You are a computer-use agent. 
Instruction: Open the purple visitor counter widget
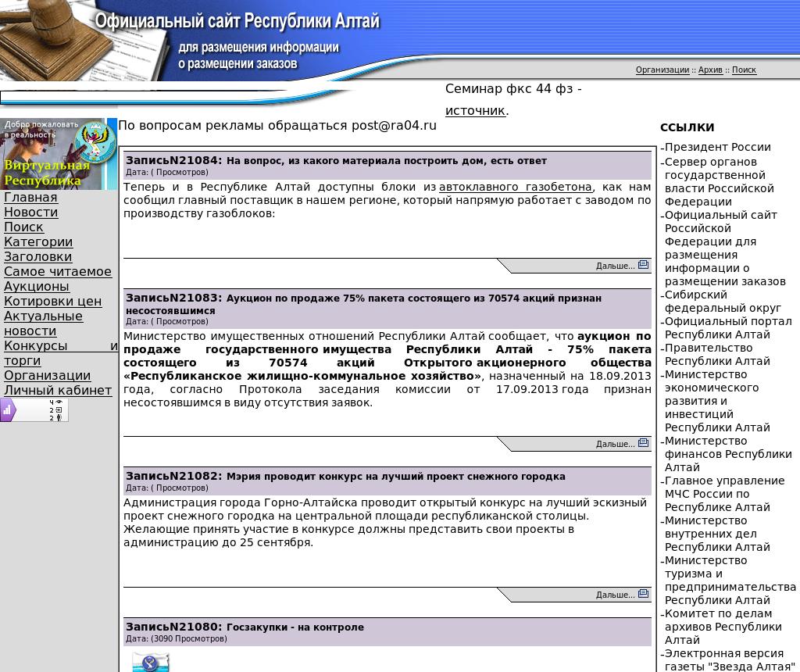pos(34,409)
